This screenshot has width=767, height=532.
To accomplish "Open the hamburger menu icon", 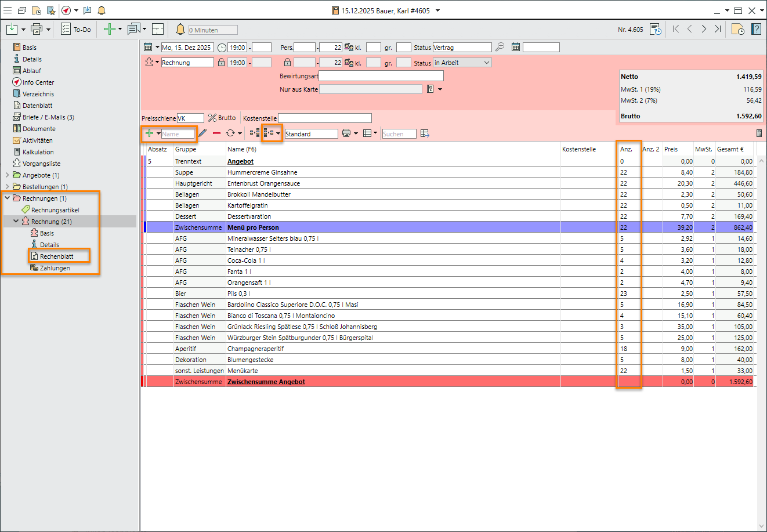I will click(x=8, y=10).
